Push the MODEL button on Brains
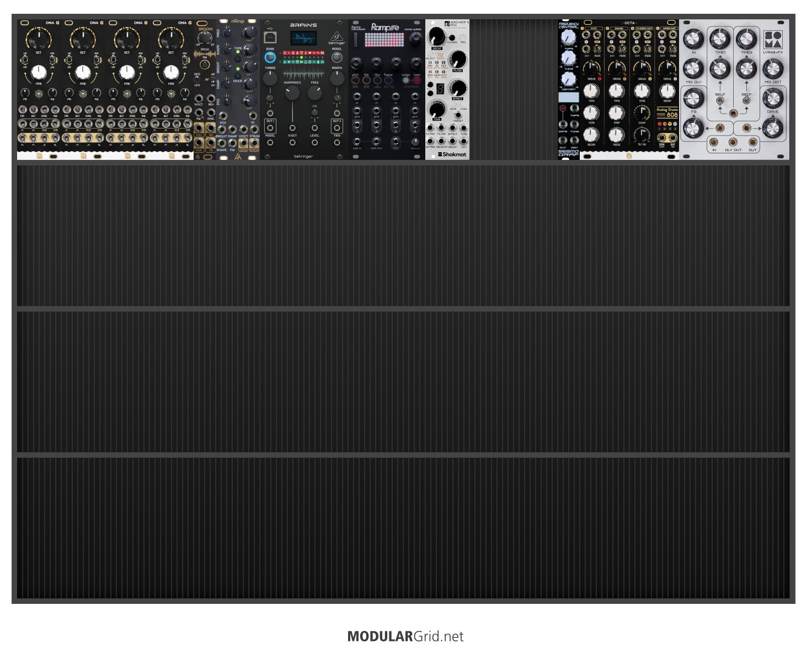This screenshot has width=812, height=648. (x=336, y=57)
